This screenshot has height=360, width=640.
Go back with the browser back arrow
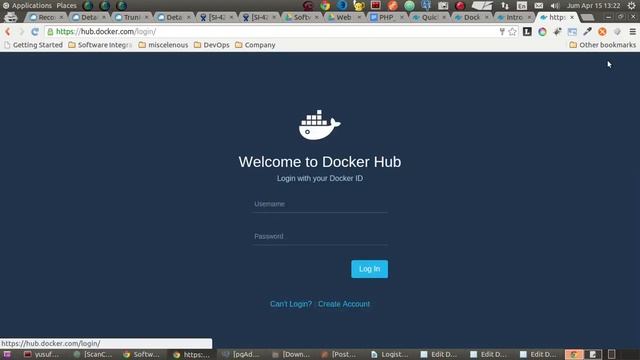click(8, 31)
